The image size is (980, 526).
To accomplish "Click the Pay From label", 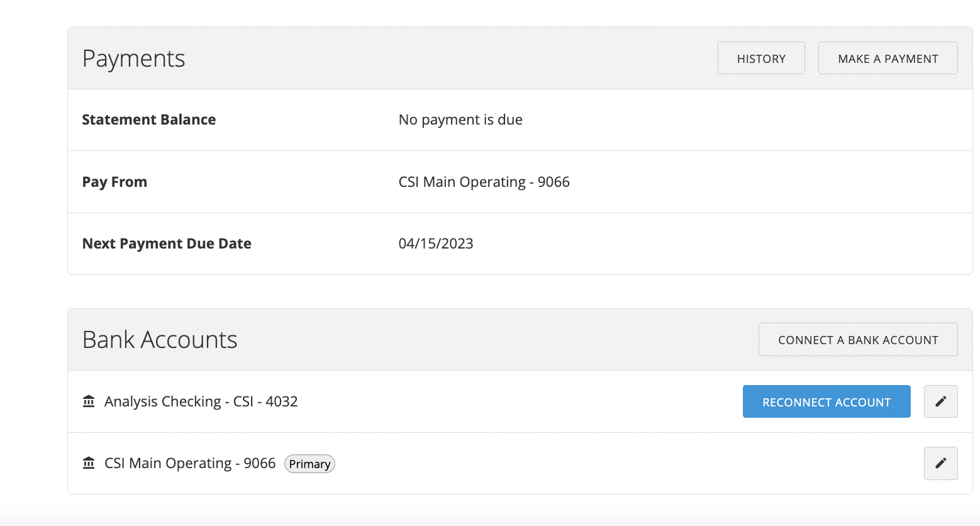I will 114,182.
